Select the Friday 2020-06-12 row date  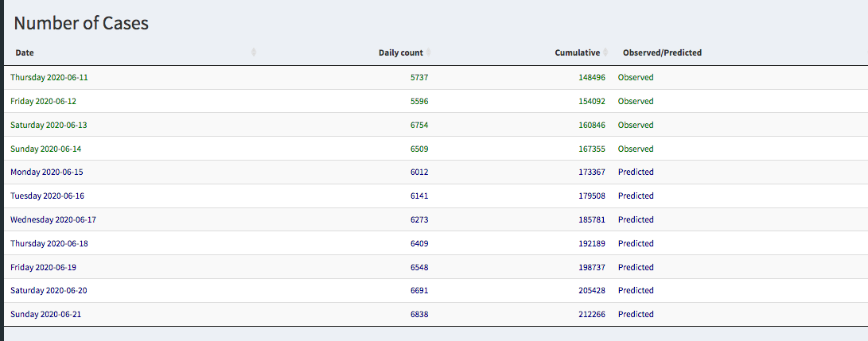[x=43, y=102]
